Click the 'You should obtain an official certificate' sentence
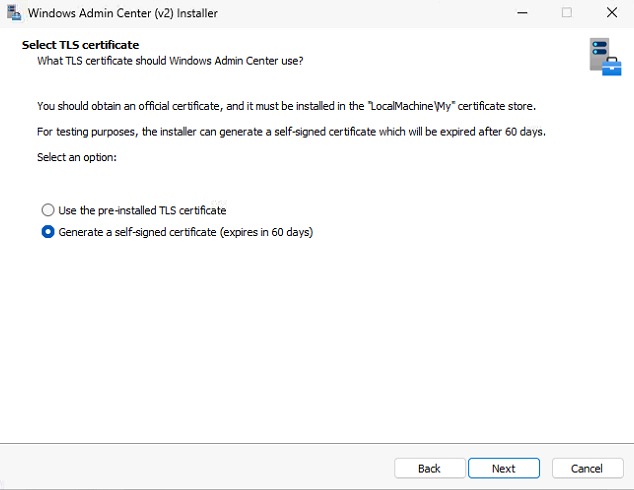This screenshot has height=490, width=634. click(286, 106)
